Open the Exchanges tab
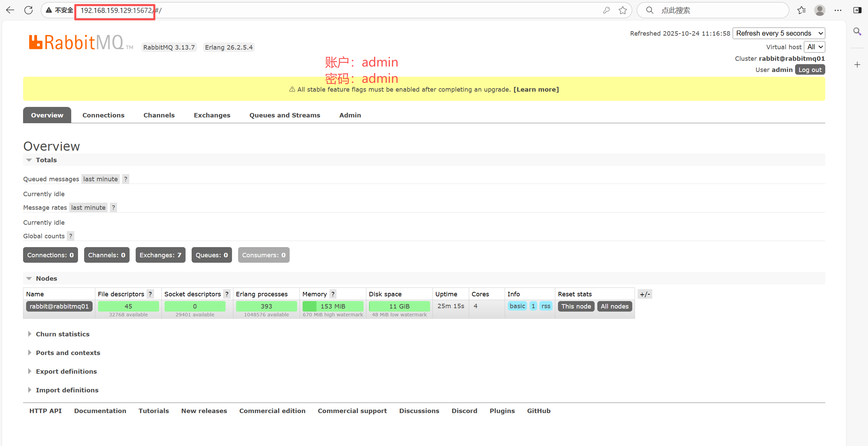The height and width of the screenshot is (446, 868). coord(212,115)
